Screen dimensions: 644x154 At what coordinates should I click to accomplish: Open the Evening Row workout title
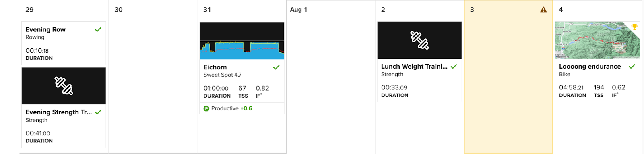coord(45,29)
